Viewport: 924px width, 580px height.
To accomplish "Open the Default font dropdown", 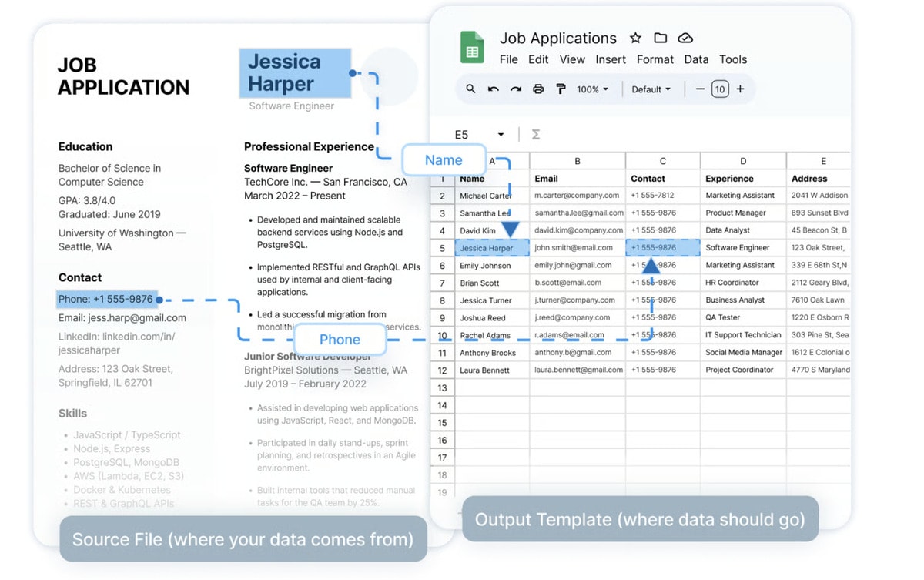I will [x=651, y=89].
